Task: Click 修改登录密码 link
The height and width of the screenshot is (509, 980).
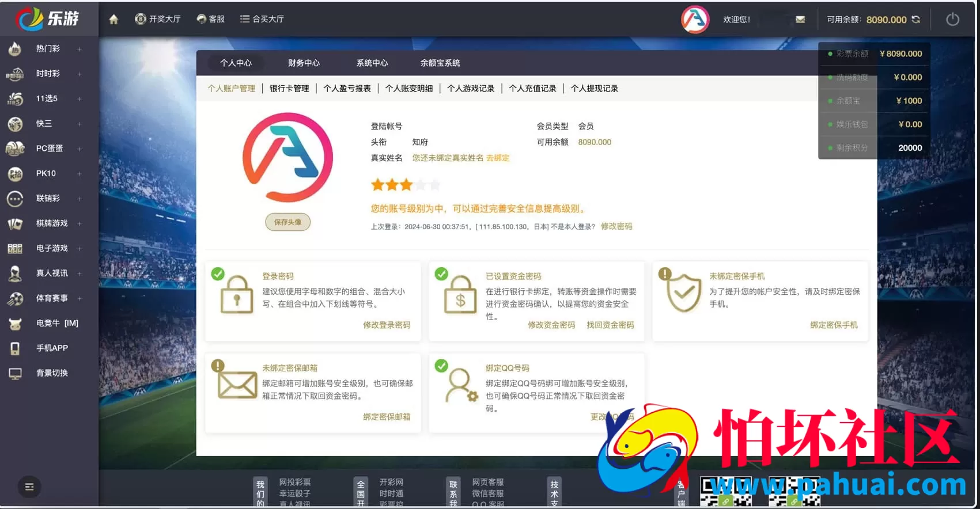Action: pyautogui.click(x=387, y=325)
